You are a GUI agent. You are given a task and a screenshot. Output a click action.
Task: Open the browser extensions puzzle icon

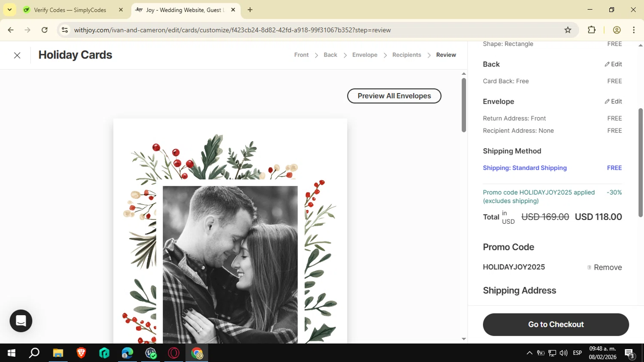tap(592, 30)
